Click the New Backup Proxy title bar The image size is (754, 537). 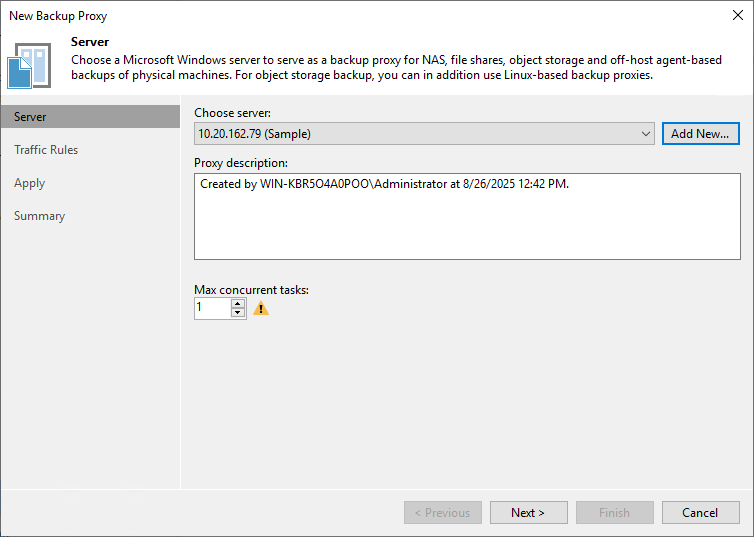pos(300,15)
